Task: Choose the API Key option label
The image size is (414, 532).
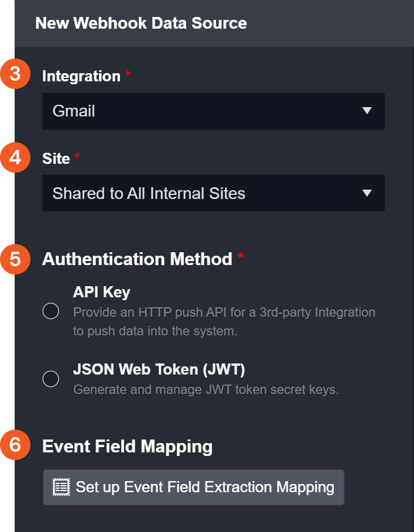Action: point(101,292)
